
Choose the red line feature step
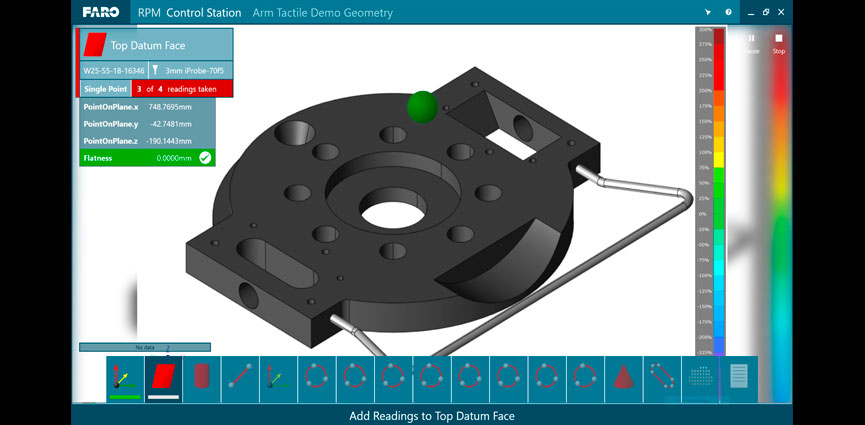(239, 378)
